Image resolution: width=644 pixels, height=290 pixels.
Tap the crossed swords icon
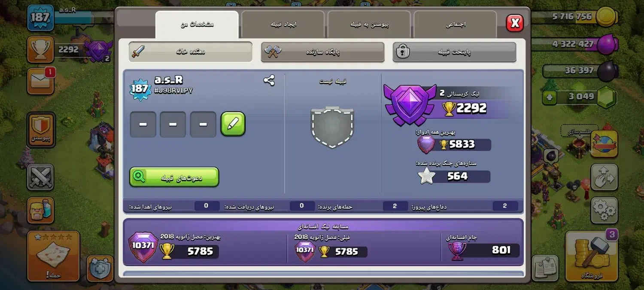[40, 177]
